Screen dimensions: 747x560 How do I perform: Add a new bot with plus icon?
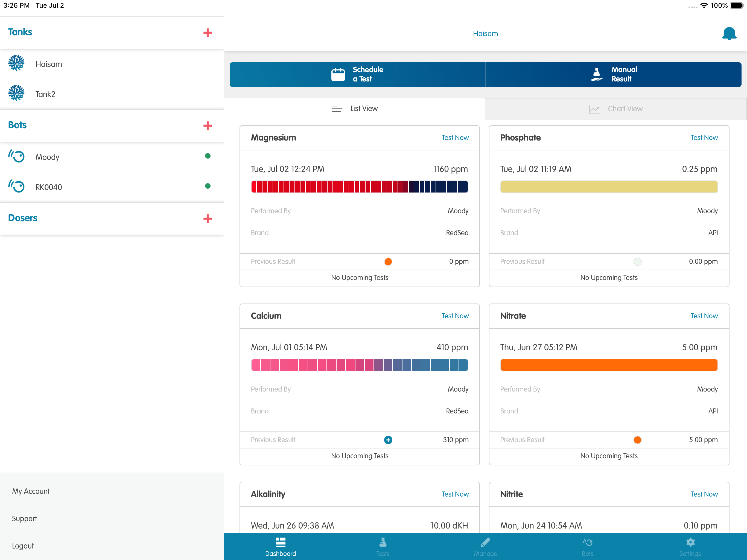[208, 126]
